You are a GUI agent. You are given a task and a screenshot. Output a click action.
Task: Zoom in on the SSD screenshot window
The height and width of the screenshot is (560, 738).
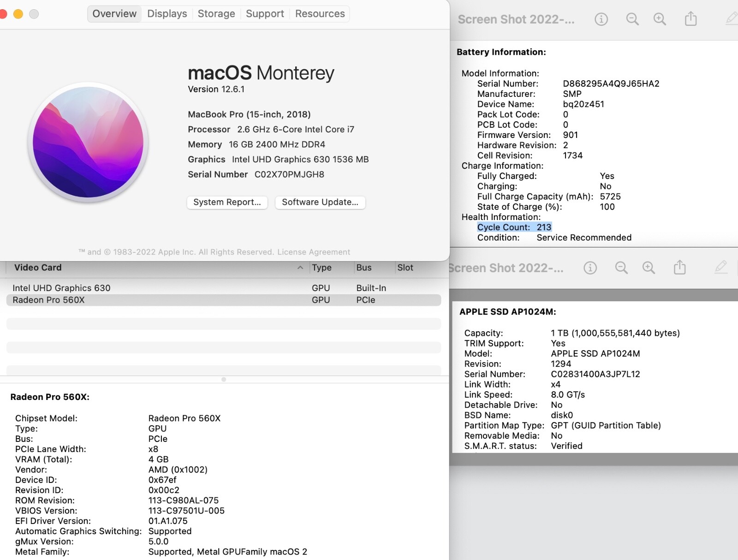[649, 268]
